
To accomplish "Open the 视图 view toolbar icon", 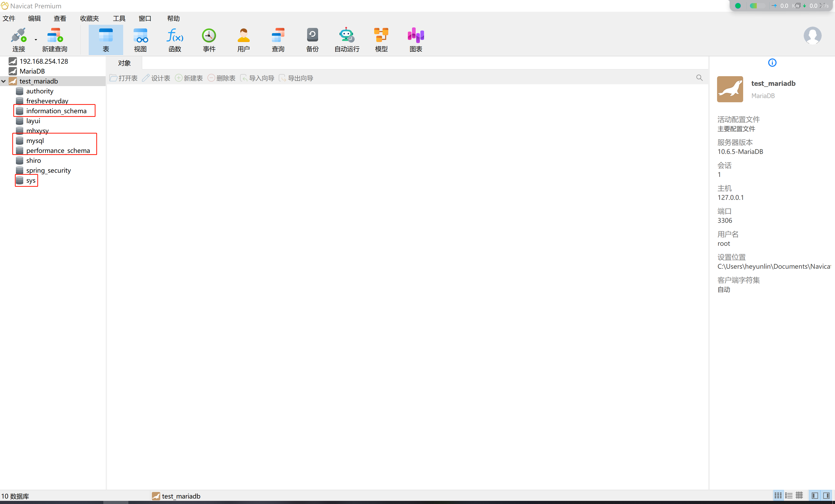I will click(140, 40).
